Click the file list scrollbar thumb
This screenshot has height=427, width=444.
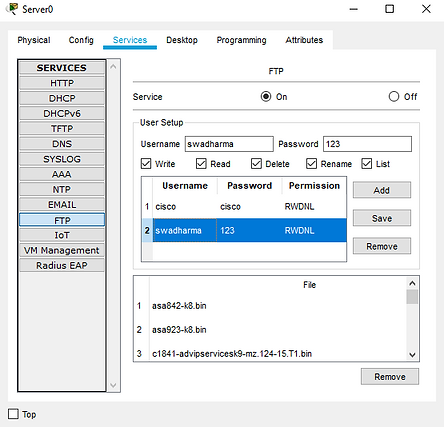tap(412, 297)
